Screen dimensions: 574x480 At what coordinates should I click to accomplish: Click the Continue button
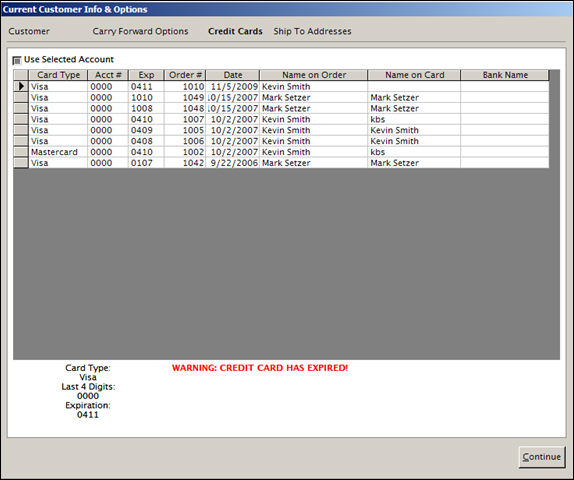click(542, 457)
